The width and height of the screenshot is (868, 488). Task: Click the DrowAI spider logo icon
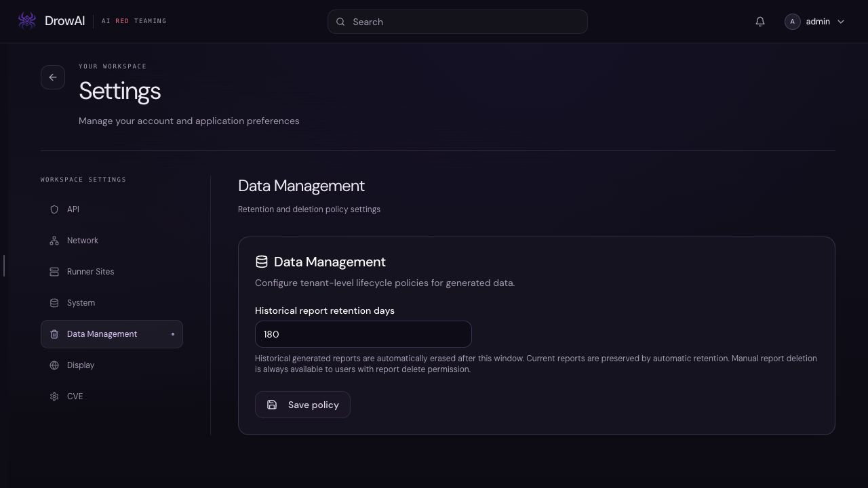27,21
